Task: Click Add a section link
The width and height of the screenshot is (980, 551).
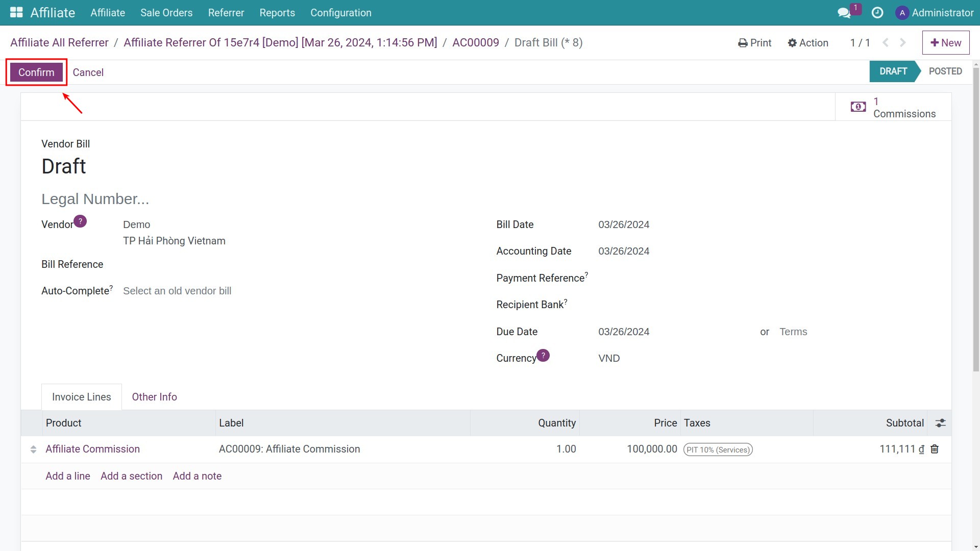Action: coord(132,476)
